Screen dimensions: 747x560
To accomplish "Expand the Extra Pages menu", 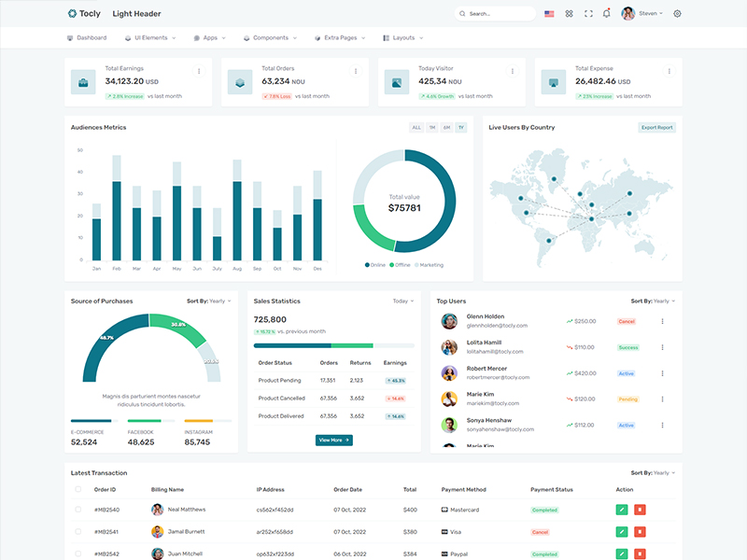I will 340,37.
